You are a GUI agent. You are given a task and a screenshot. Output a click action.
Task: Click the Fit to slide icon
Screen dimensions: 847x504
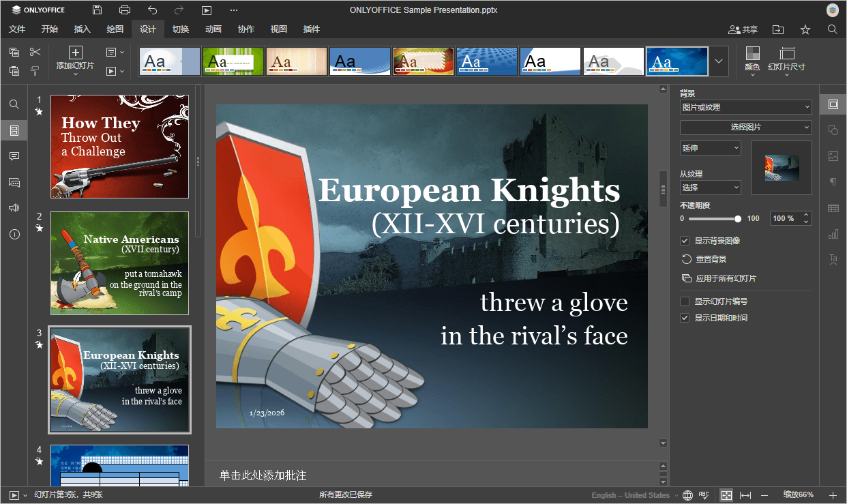tap(726, 495)
